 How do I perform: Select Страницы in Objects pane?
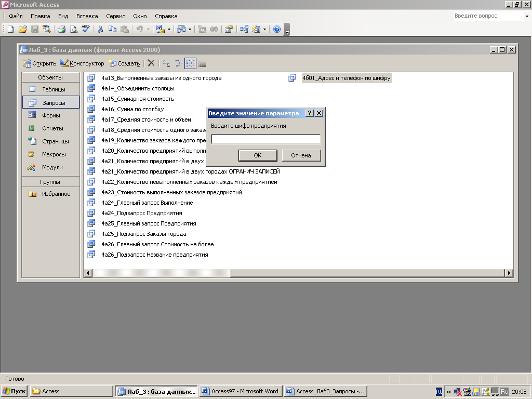51,141
